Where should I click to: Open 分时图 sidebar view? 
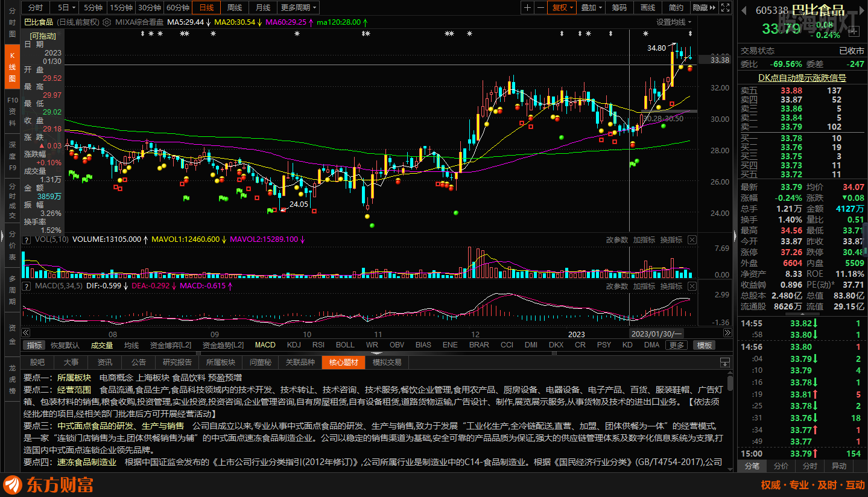click(12, 21)
